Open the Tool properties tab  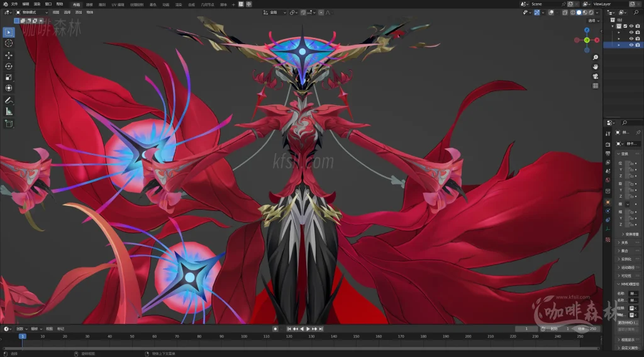(x=608, y=133)
